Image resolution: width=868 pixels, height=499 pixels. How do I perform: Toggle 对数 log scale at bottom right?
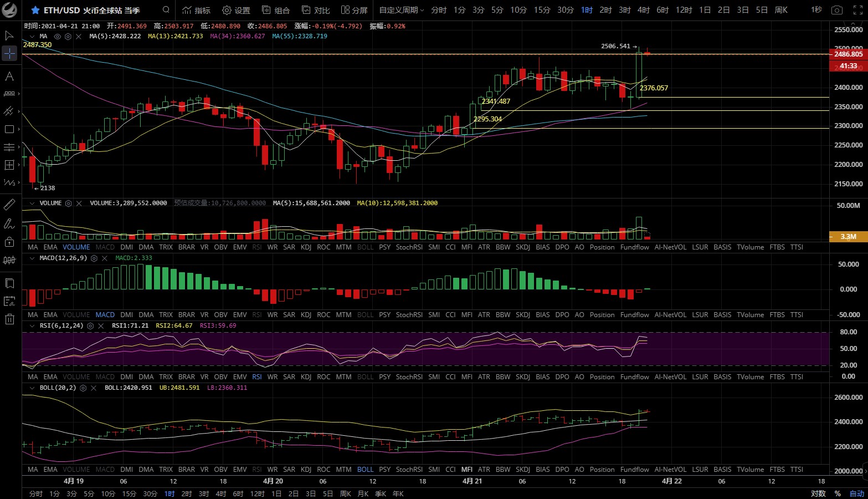click(818, 494)
